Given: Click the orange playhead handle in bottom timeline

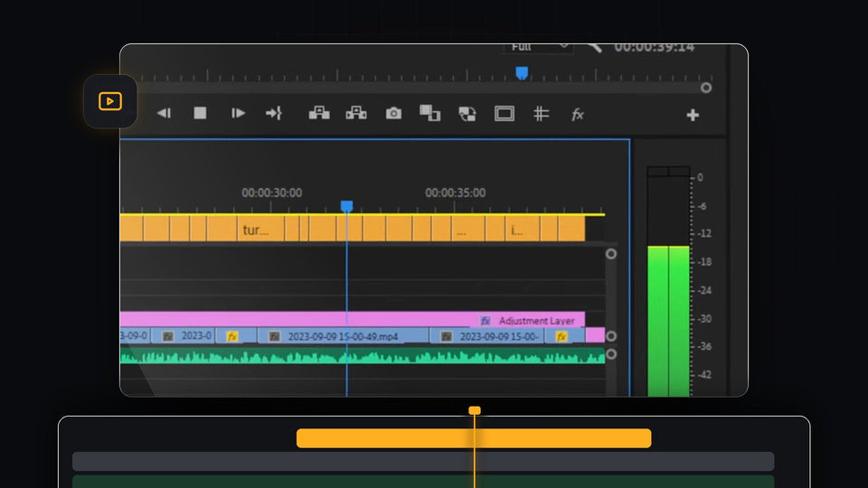Looking at the screenshot, I should tap(475, 410).
